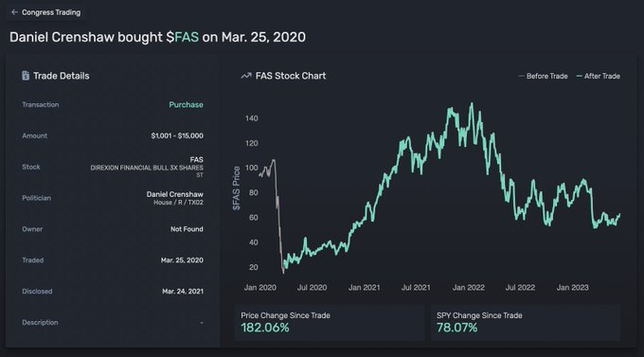The height and width of the screenshot is (357, 644).
Task: Click the back arrow icon
Action: (x=14, y=12)
